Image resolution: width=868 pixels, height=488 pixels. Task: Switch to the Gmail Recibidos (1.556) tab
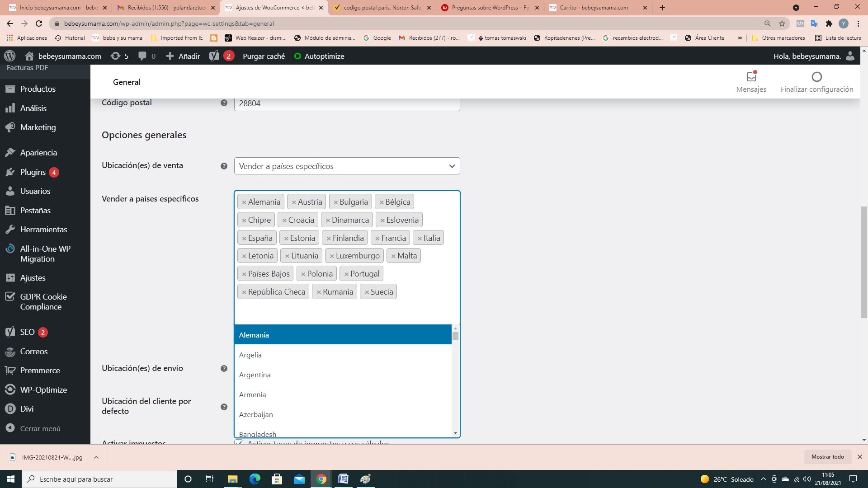coord(165,8)
